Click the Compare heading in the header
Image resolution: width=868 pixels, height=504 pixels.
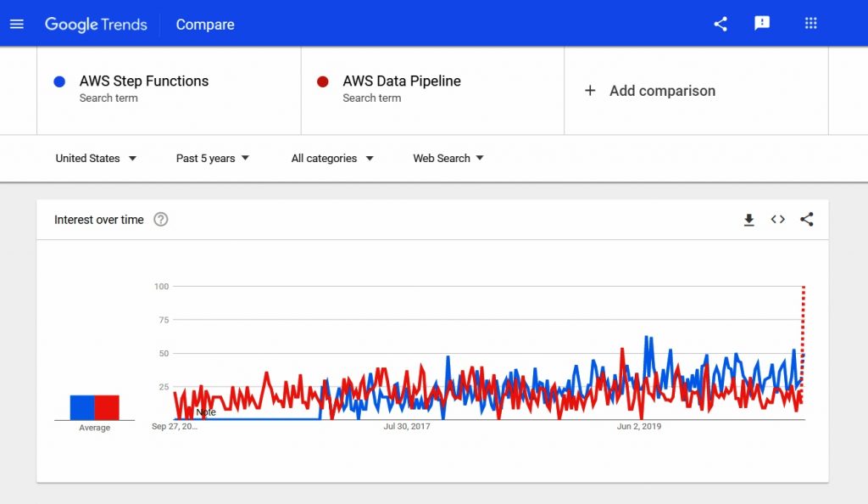pos(204,25)
